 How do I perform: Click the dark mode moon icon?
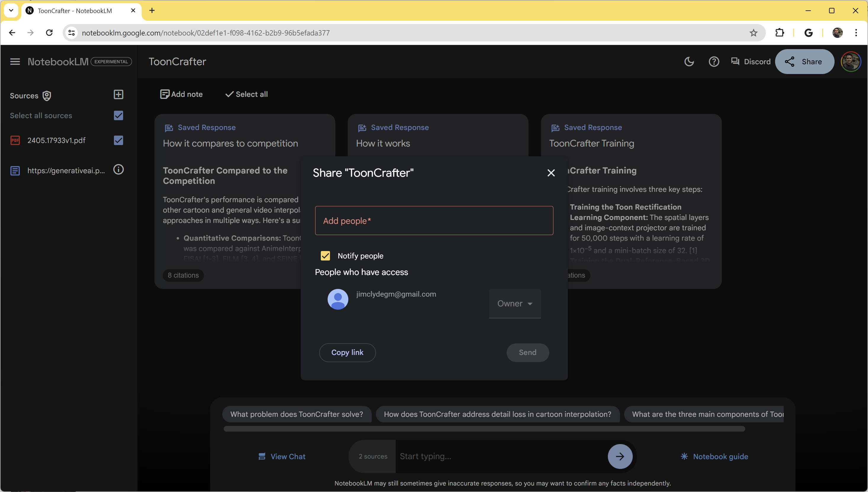pos(689,61)
